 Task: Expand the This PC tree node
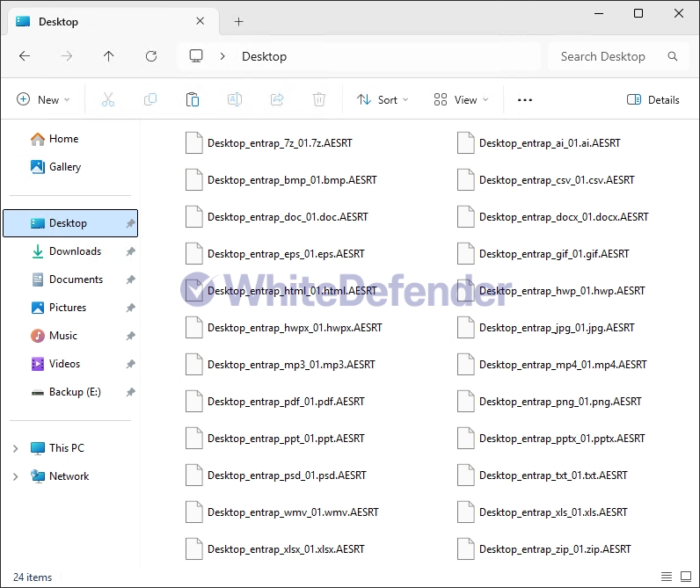pos(15,448)
